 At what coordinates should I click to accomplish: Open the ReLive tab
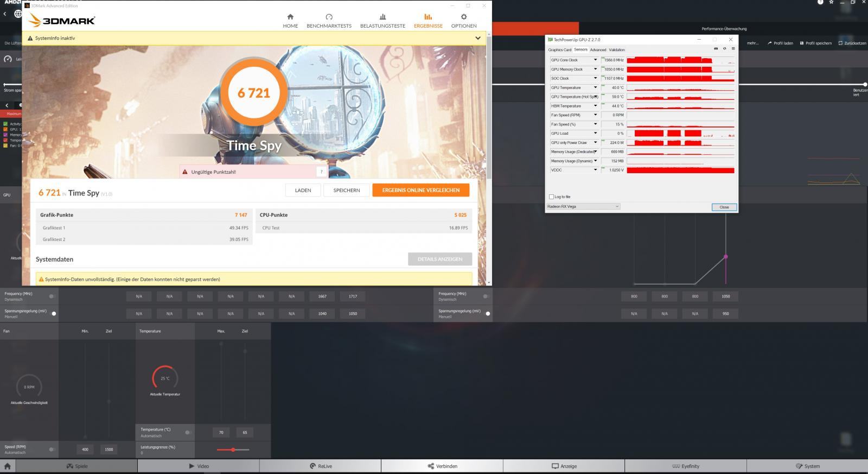pos(321,466)
